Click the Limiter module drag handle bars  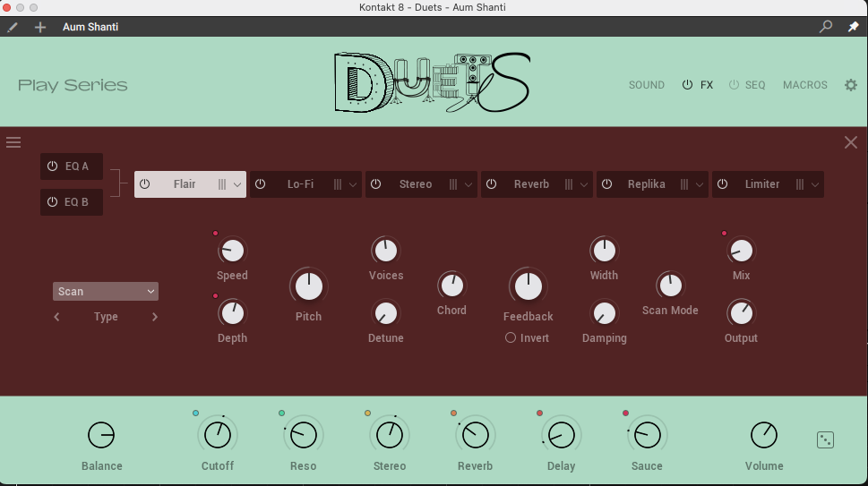point(800,184)
